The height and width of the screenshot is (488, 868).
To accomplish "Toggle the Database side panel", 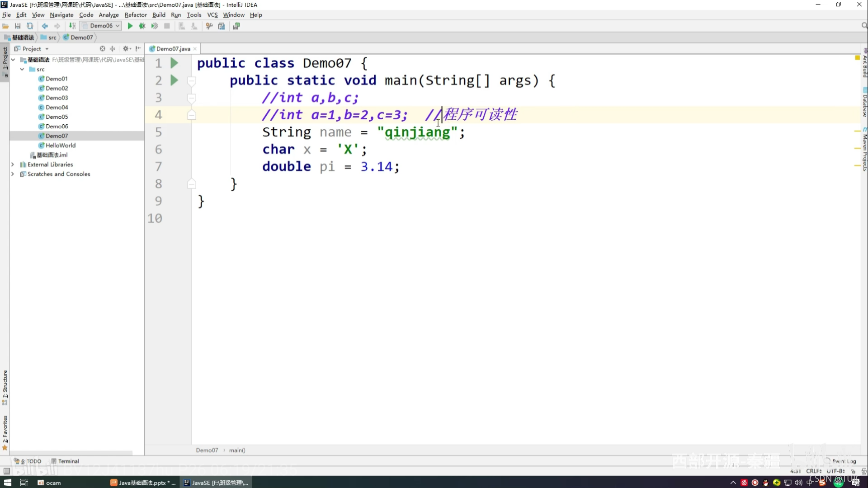I will tap(864, 103).
